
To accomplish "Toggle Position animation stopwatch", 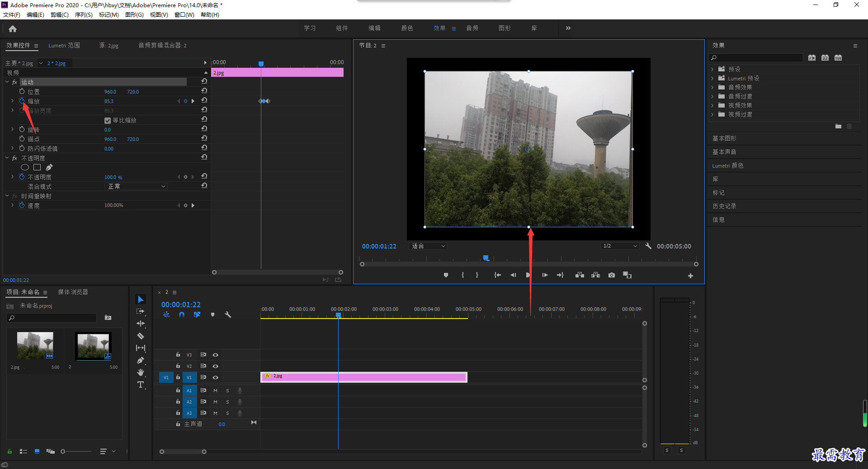I will point(22,91).
